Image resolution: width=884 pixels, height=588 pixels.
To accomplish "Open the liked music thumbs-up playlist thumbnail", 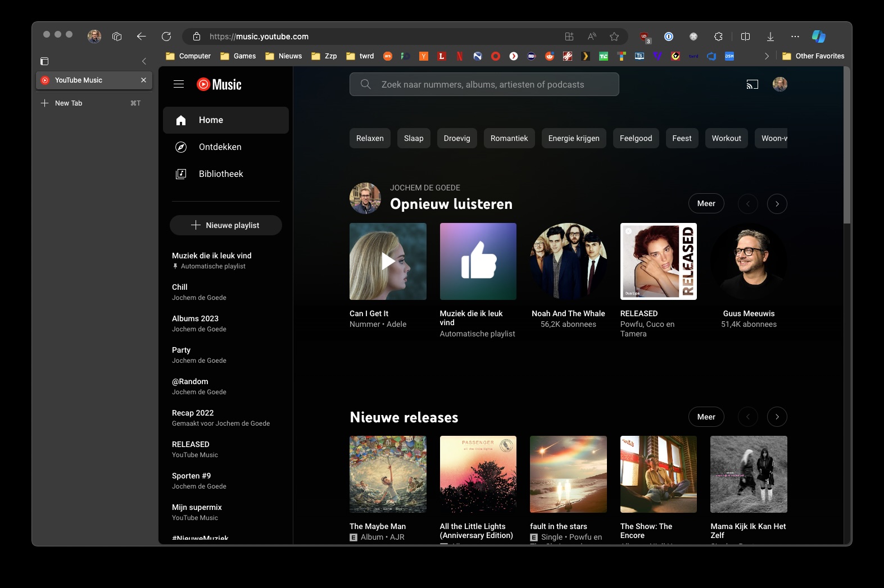I will click(478, 261).
